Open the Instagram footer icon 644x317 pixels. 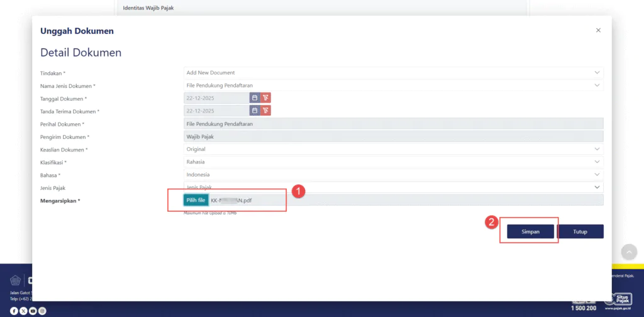point(42,311)
